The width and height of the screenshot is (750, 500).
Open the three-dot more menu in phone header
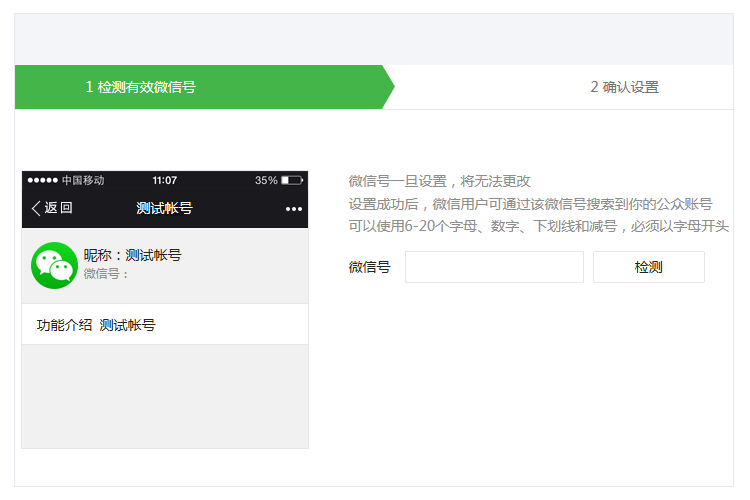[x=293, y=209]
